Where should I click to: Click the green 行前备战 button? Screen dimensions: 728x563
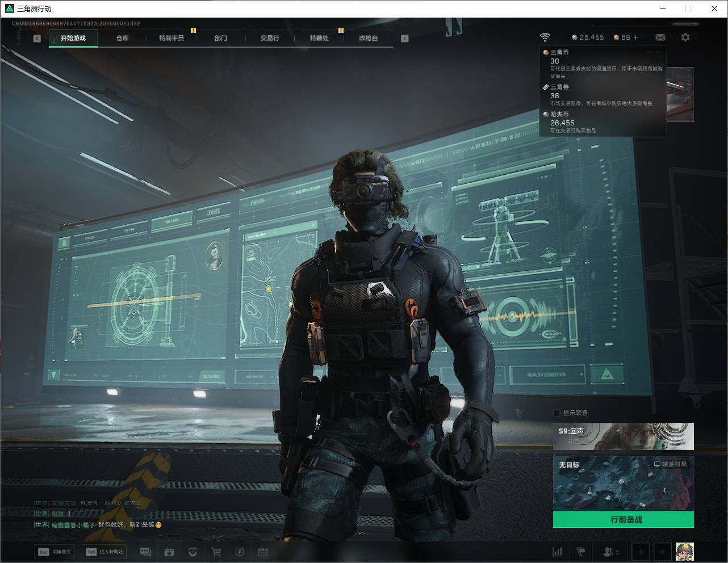coord(624,519)
